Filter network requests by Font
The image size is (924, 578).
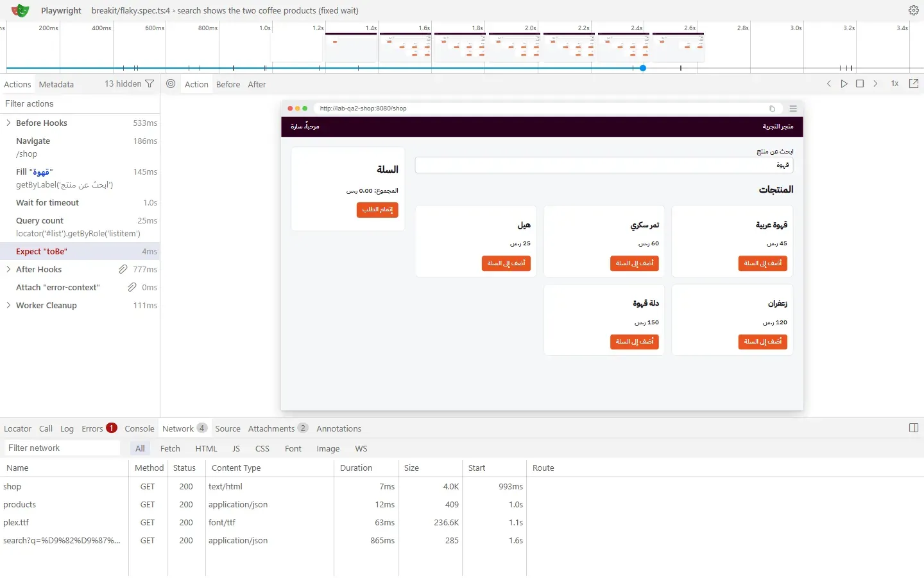click(293, 448)
